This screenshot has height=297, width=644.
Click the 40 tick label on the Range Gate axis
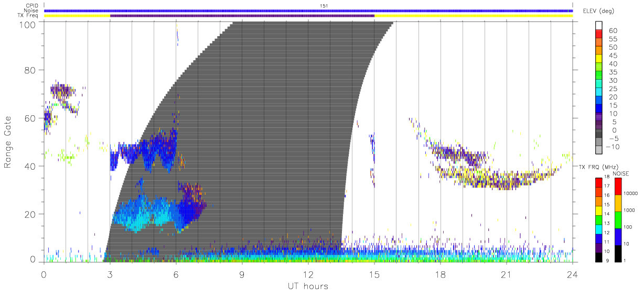[x=31, y=166]
